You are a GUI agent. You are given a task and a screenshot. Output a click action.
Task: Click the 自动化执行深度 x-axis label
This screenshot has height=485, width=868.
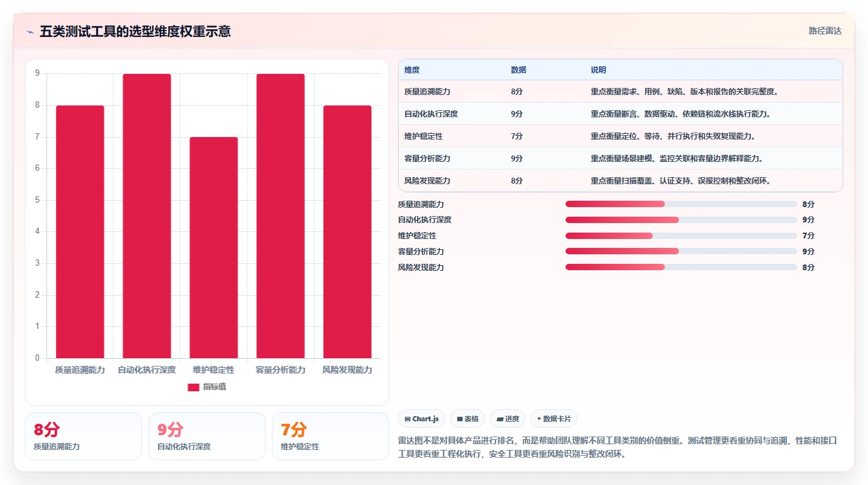[x=147, y=370]
